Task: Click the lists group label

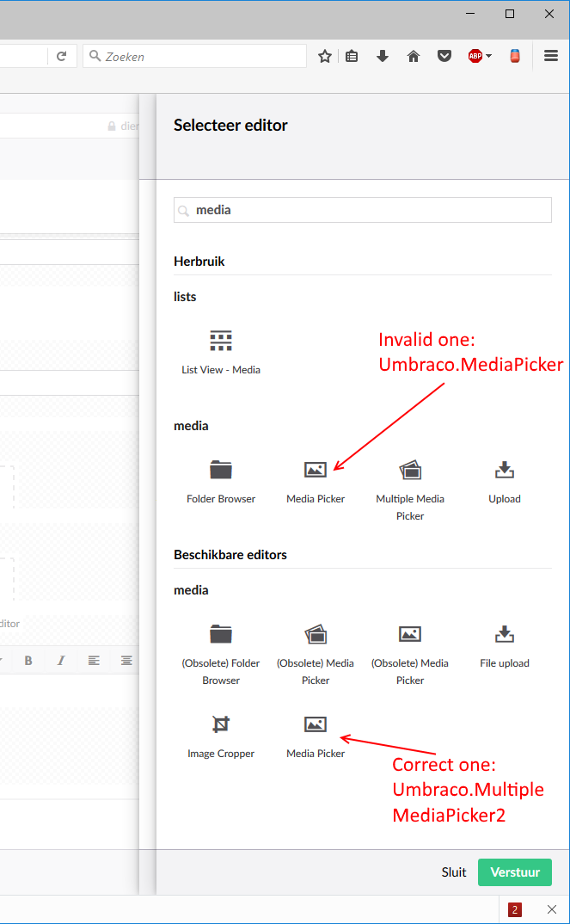Action: [185, 297]
